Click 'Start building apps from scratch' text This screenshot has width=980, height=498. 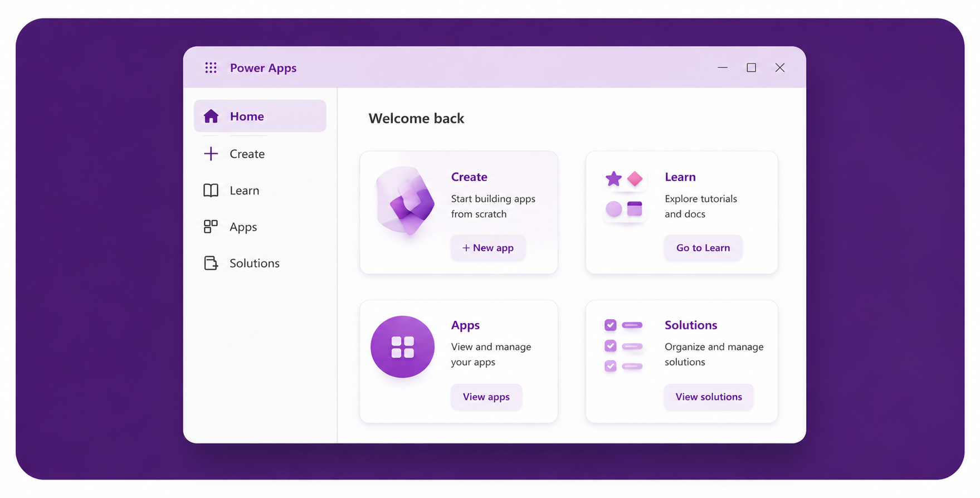tap(493, 206)
